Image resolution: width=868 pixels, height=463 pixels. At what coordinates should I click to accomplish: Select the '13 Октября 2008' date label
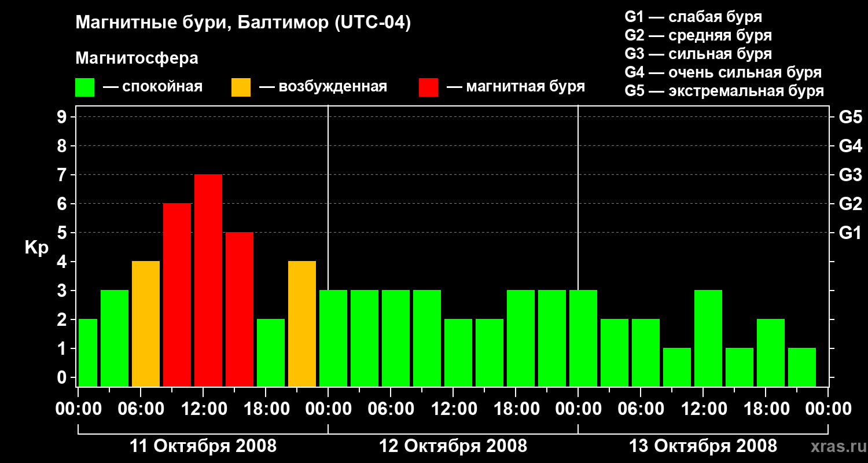coord(703,446)
